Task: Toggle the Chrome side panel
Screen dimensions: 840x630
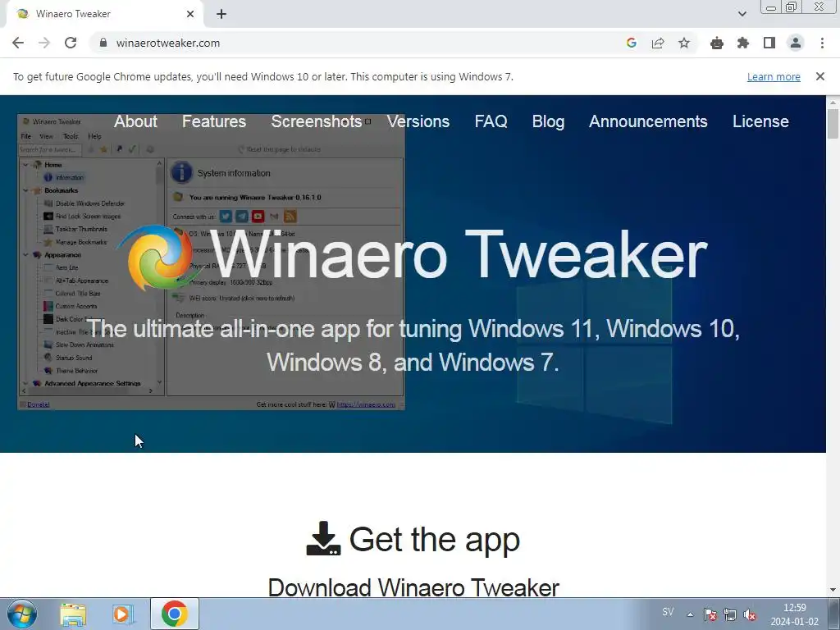Action: click(x=769, y=43)
